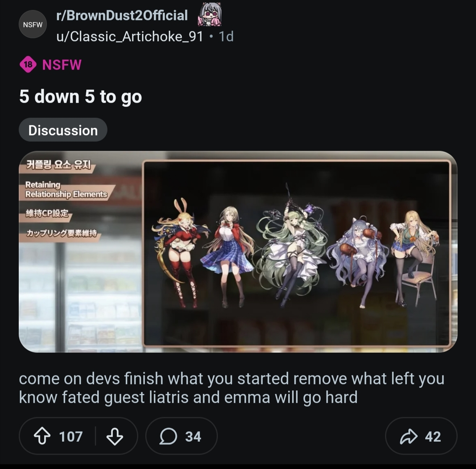This screenshot has width=476, height=469.
Task: Tap the user flair avatar beside the subreddit name
Action: click(x=210, y=14)
